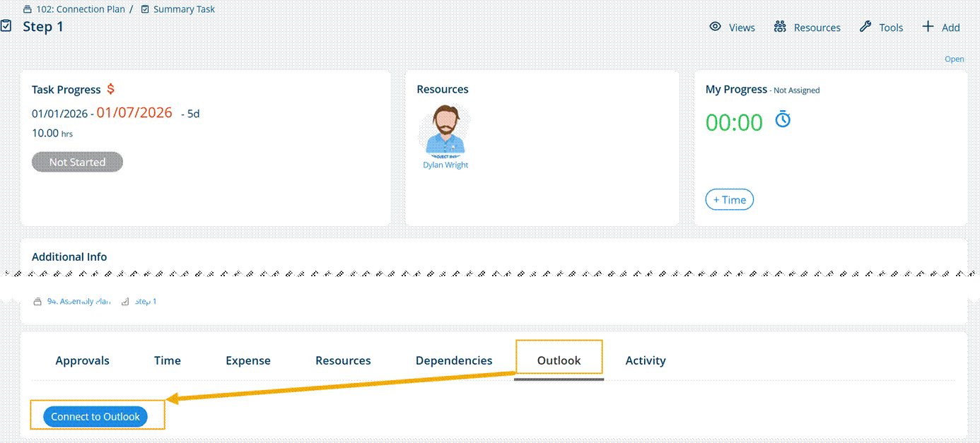Image resolution: width=980 pixels, height=443 pixels.
Task: Click the 102: Connection Plan project icon
Action: (28, 10)
